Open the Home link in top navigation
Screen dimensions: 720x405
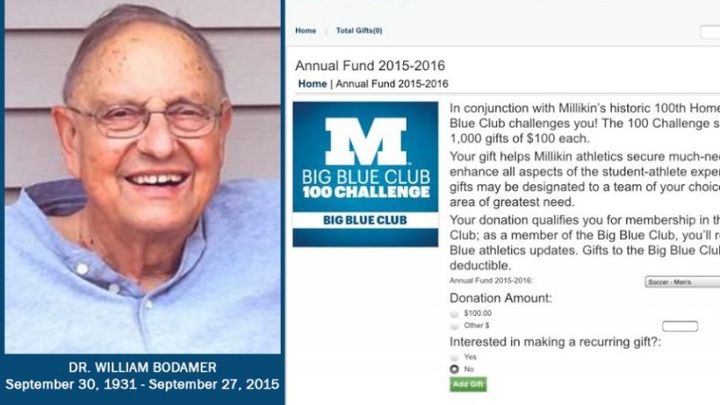point(305,31)
